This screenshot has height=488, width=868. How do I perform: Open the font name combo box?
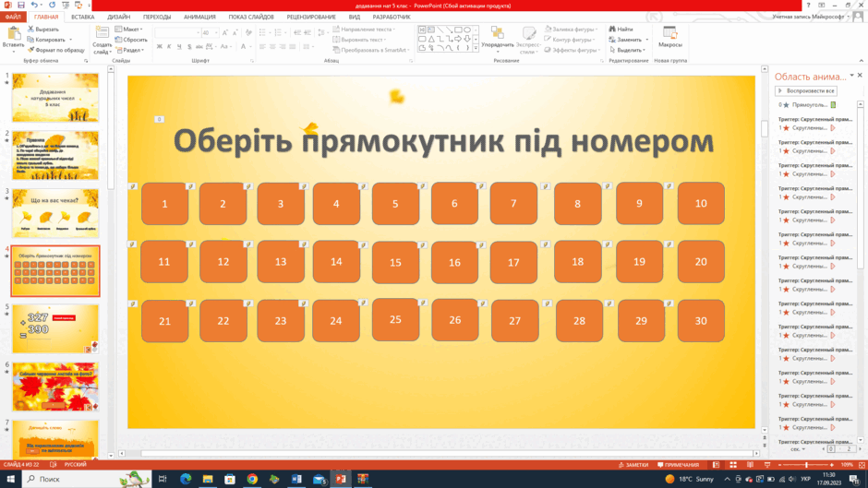[176, 32]
